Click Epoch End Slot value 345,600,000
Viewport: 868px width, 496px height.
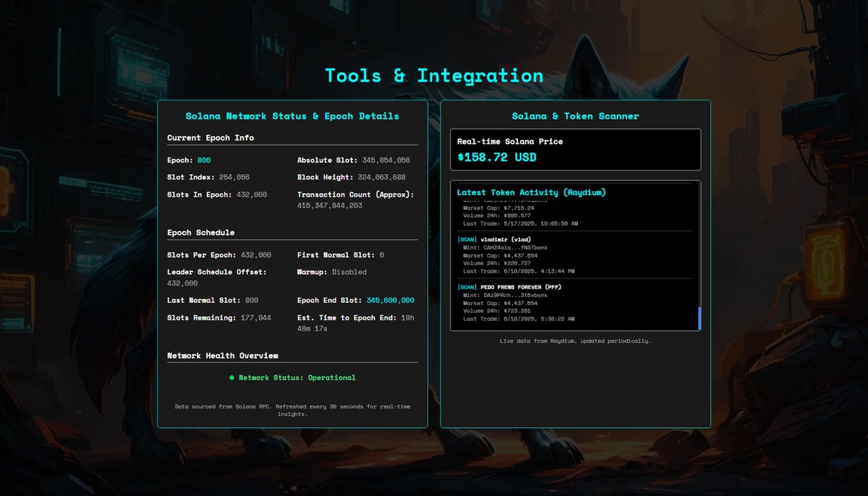click(x=391, y=300)
